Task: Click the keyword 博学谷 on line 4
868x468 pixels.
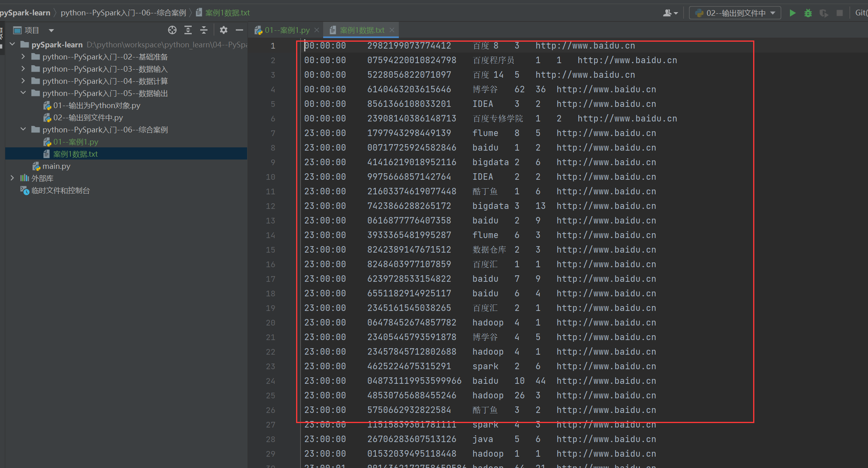Action: (485, 89)
